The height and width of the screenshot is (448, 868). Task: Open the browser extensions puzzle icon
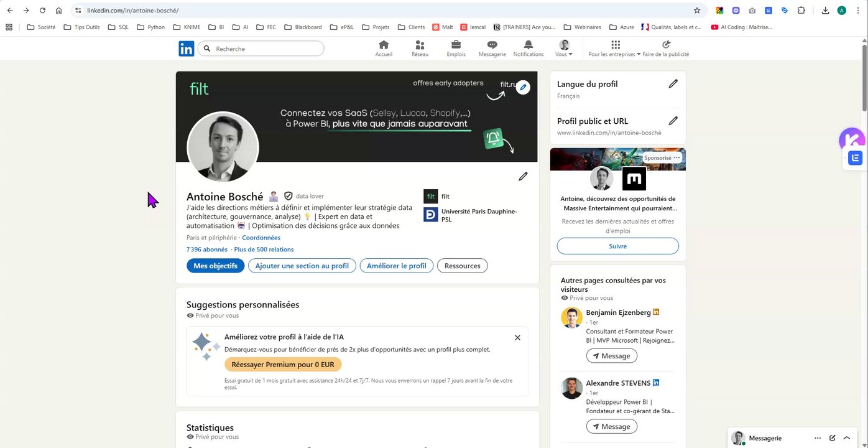tap(801, 11)
